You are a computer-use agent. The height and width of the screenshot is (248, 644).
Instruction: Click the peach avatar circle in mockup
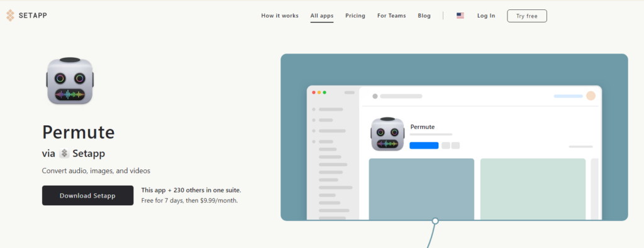[591, 96]
